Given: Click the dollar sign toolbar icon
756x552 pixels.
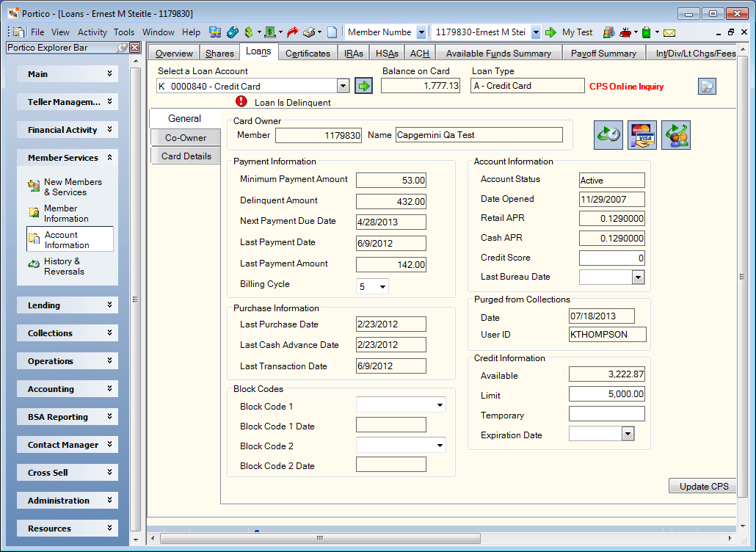Looking at the screenshot, I should tap(248, 32).
